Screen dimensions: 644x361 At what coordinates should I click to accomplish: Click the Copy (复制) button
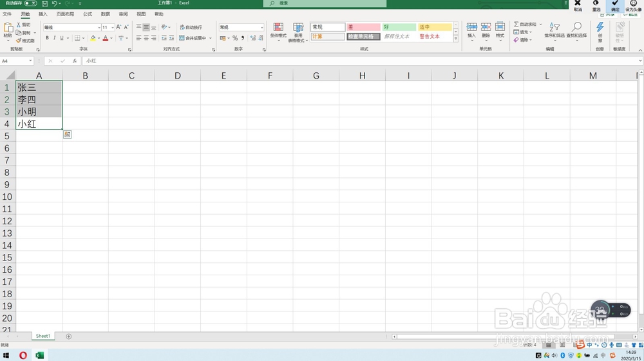pyautogui.click(x=23, y=32)
